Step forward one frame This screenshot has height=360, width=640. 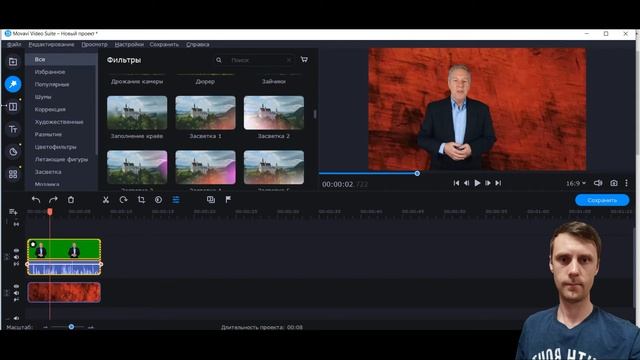click(488, 183)
